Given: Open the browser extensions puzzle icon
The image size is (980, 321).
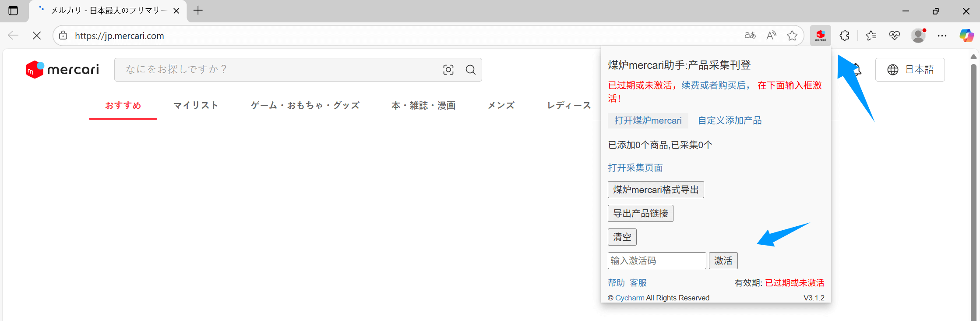Looking at the screenshot, I should tap(845, 36).
